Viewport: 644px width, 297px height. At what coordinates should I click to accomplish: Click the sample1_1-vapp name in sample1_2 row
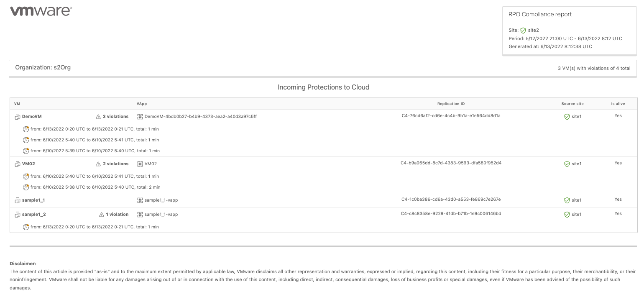pyautogui.click(x=161, y=215)
